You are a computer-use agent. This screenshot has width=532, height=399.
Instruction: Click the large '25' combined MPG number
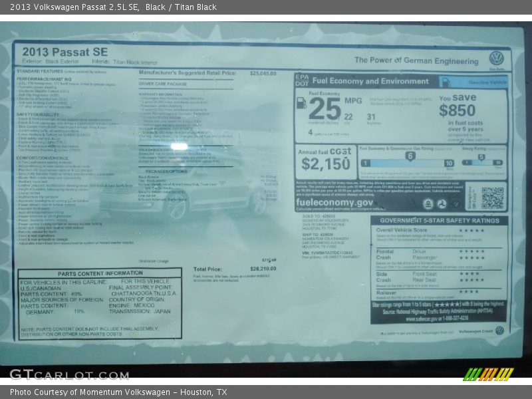tap(325, 109)
